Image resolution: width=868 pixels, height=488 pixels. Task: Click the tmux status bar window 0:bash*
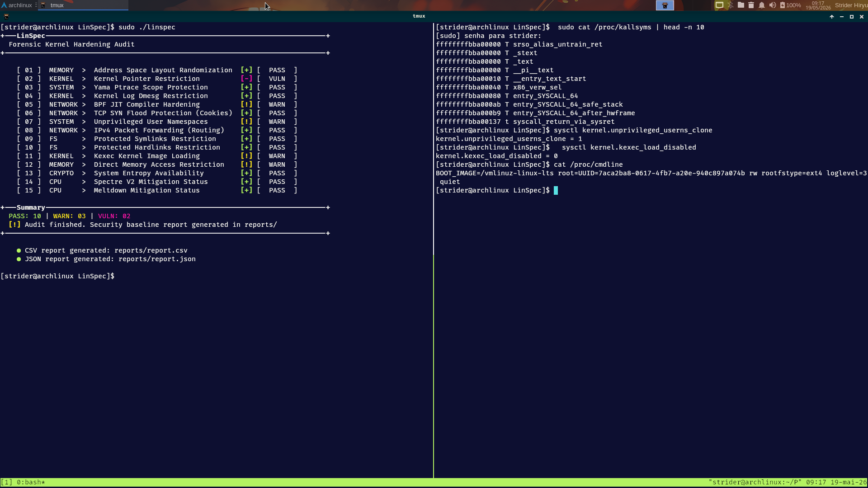[x=31, y=482]
